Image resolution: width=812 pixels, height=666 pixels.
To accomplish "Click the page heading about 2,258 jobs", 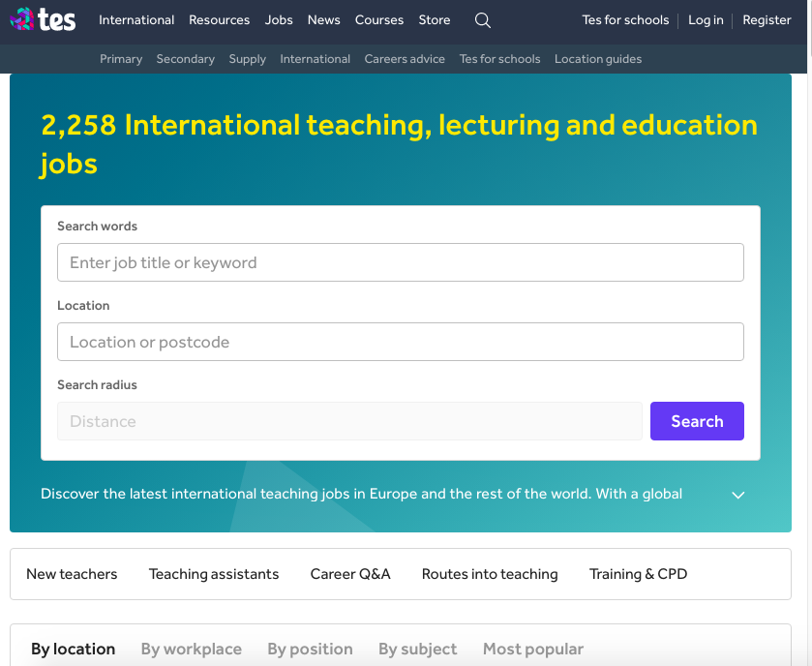I will coord(400,144).
